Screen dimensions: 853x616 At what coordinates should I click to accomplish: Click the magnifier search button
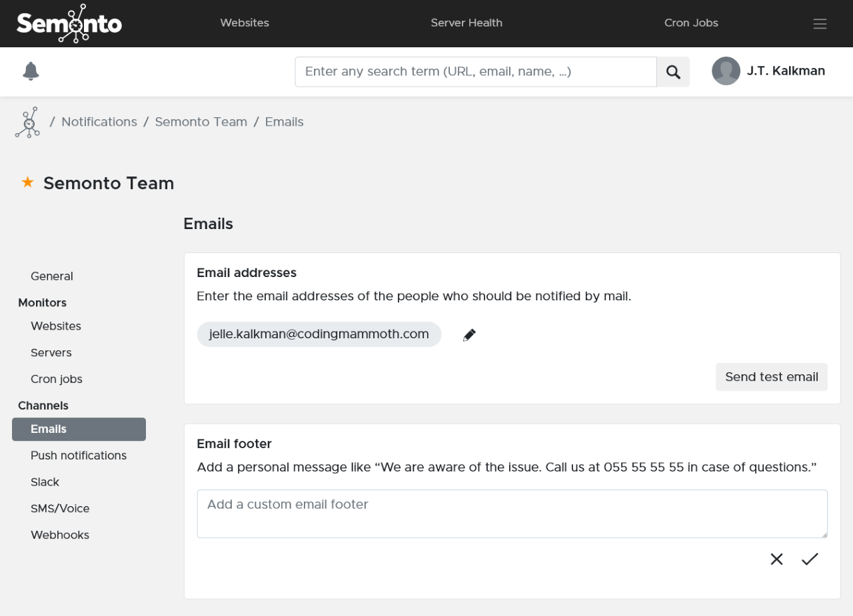pos(673,72)
